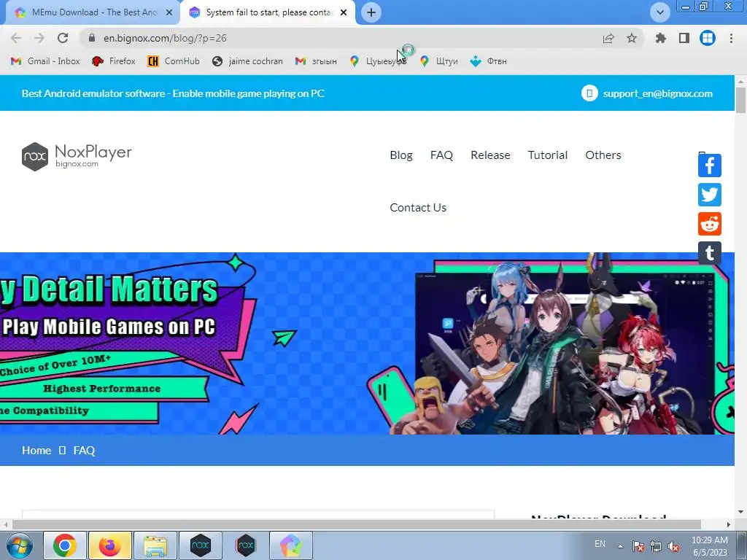747x560 pixels.
Task: Open the Windows Start button
Action: point(19,545)
